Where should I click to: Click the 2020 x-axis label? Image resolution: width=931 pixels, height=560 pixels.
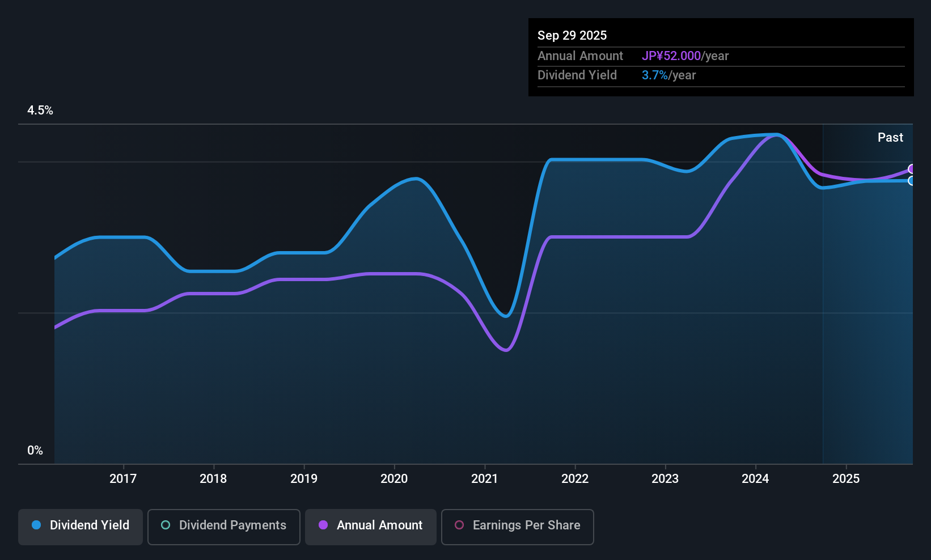pos(394,479)
